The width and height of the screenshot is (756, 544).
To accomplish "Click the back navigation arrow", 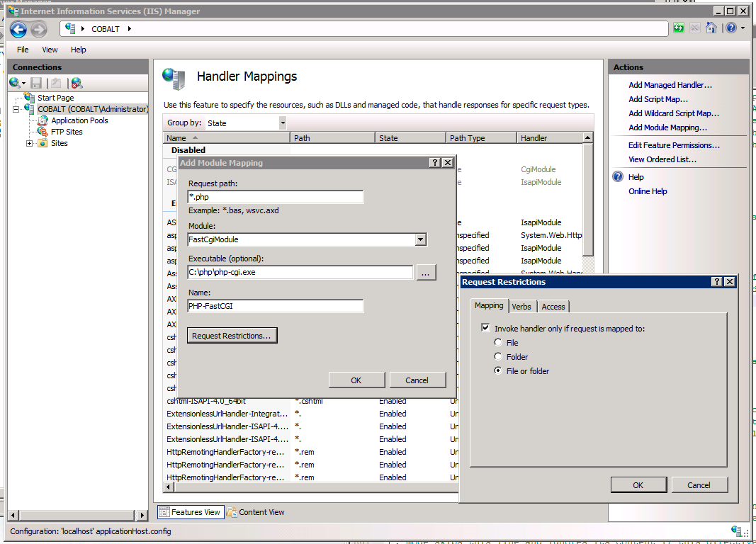I will [18, 29].
